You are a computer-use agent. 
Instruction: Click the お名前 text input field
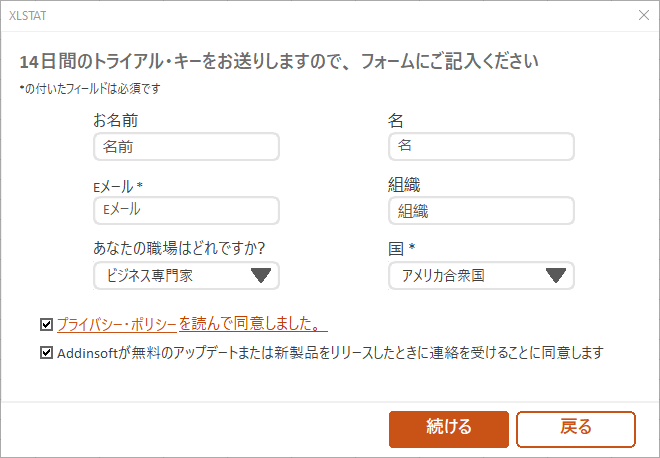click(x=186, y=147)
